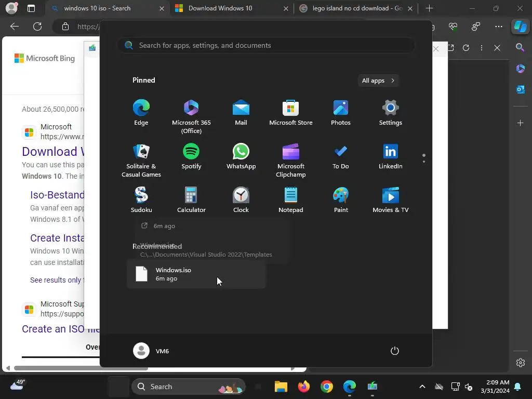Add a sidebar app with plus
Image resolution: width=532 pixels, height=399 pixels.
[x=520, y=123]
